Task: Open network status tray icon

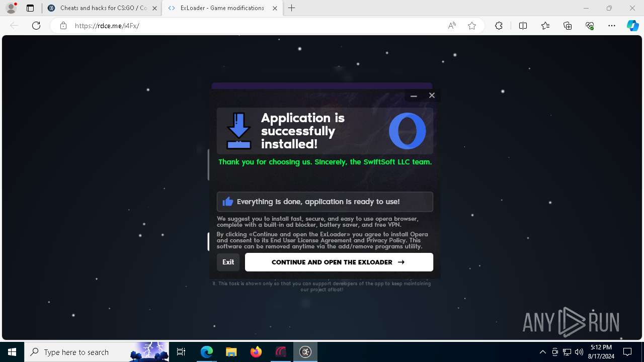Action: tap(567, 352)
